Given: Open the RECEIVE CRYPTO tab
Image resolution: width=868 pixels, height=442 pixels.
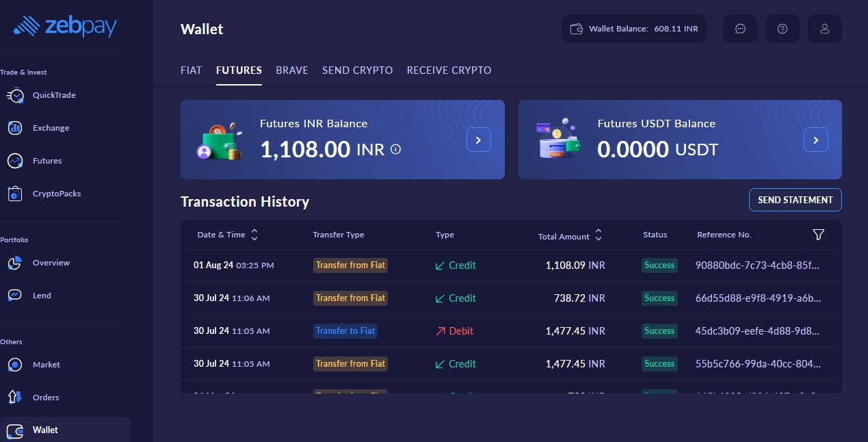Looking at the screenshot, I should 449,70.
